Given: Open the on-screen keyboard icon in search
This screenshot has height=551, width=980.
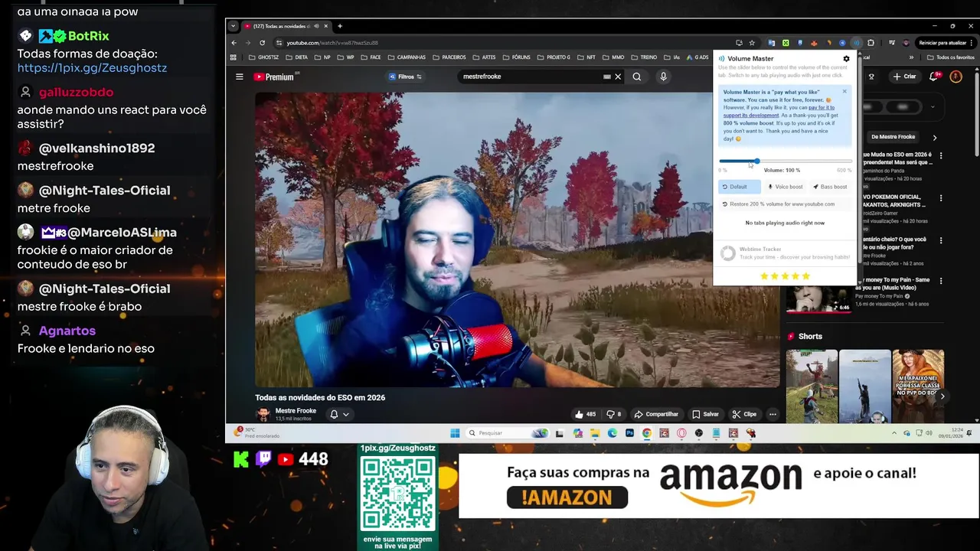Looking at the screenshot, I should (607, 77).
